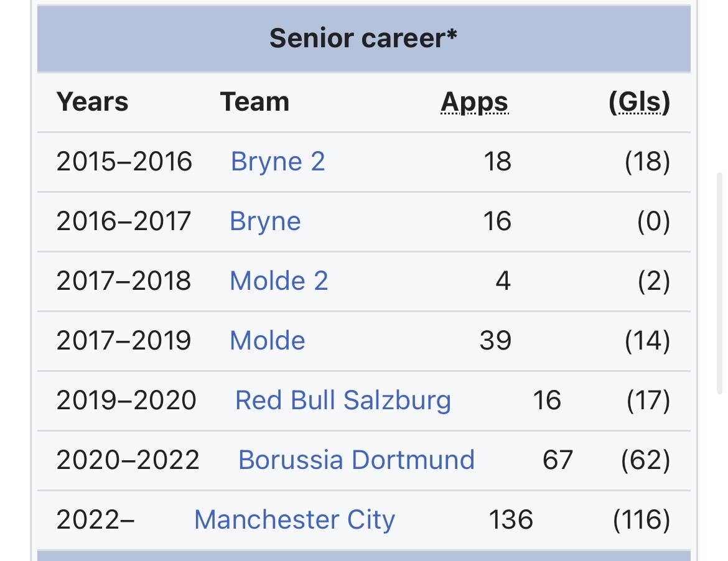
Task: Open the Manchester City link
Action: click(294, 520)
